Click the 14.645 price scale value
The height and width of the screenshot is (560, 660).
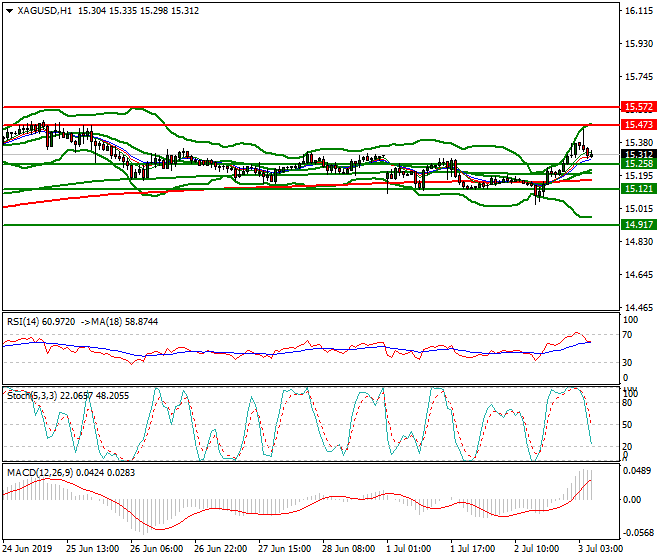pos(639,275)
